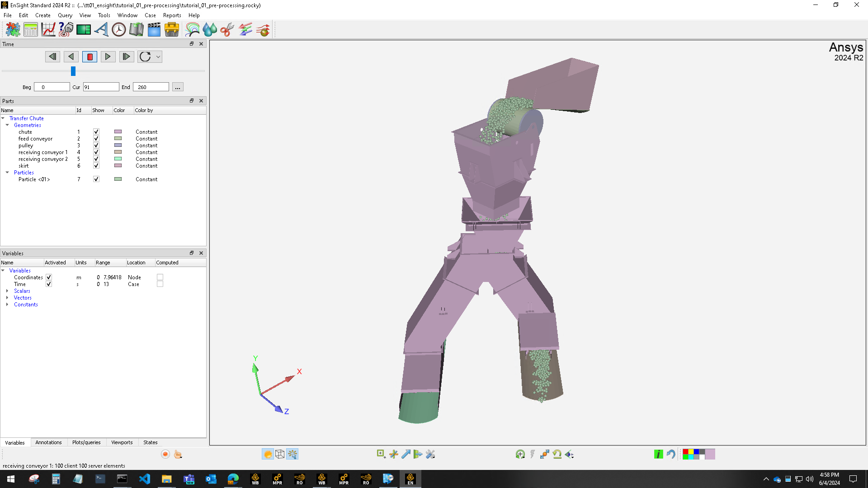Edit the current time input field
Screen dimensions: 868x488
[x=101, y=87]
